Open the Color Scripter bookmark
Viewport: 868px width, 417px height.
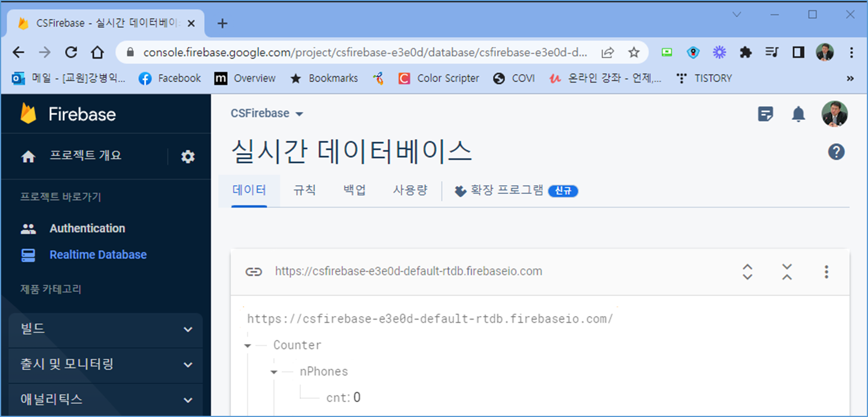tap(439, 79)
